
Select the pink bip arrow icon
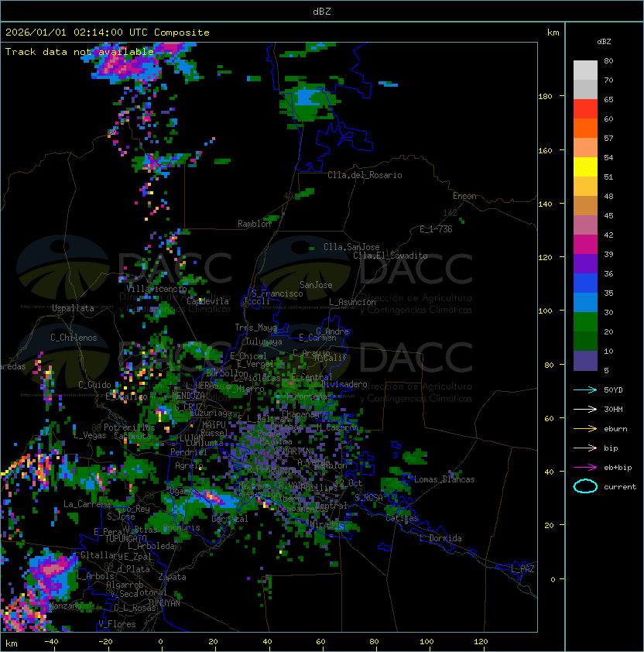pos(585,448)
